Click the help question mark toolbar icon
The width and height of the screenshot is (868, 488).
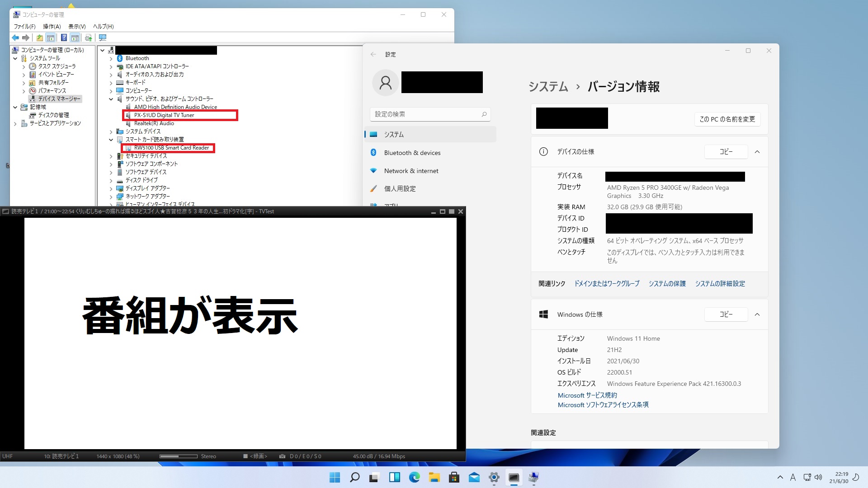tap(64, 38)
